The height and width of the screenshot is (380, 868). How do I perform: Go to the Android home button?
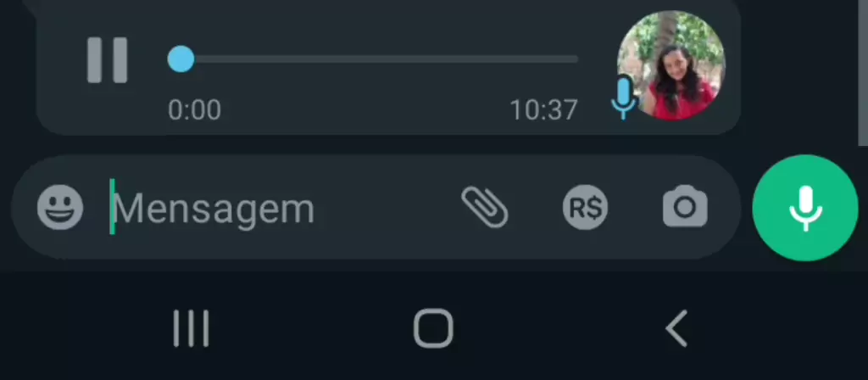[x=433, y=328]
